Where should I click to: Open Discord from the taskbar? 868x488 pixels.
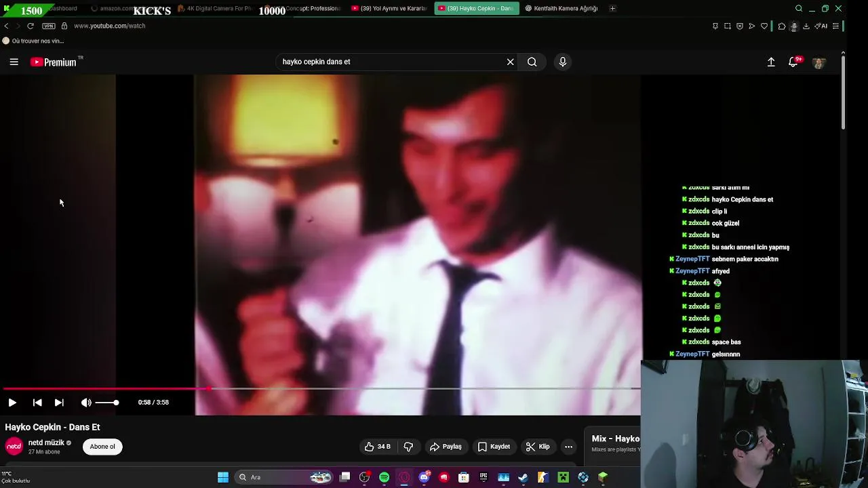(425, 477)
